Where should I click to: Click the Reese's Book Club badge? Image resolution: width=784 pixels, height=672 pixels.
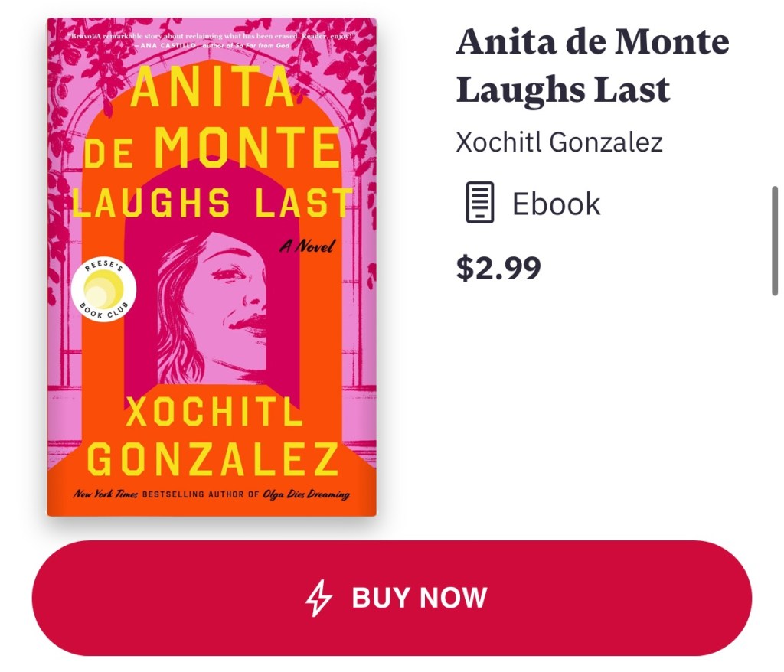(103, 291)
